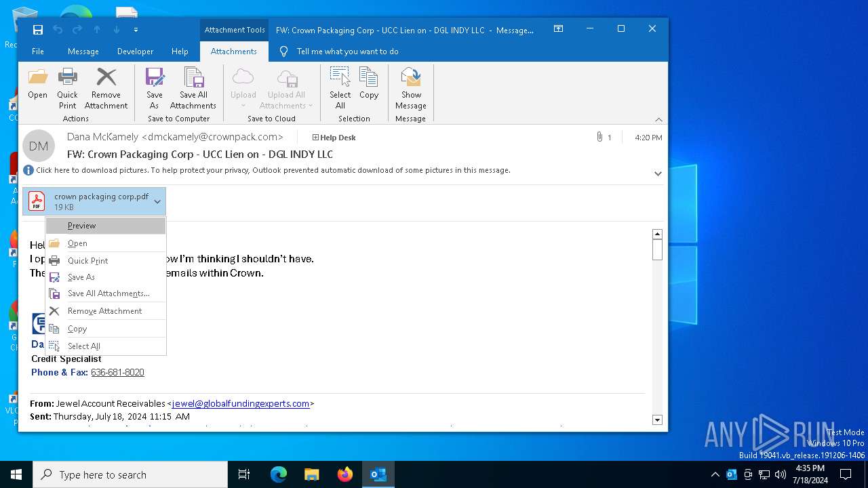The image size is (868, 488).
Task: Click message scrollbar down arrow
Action: point(657,420)
